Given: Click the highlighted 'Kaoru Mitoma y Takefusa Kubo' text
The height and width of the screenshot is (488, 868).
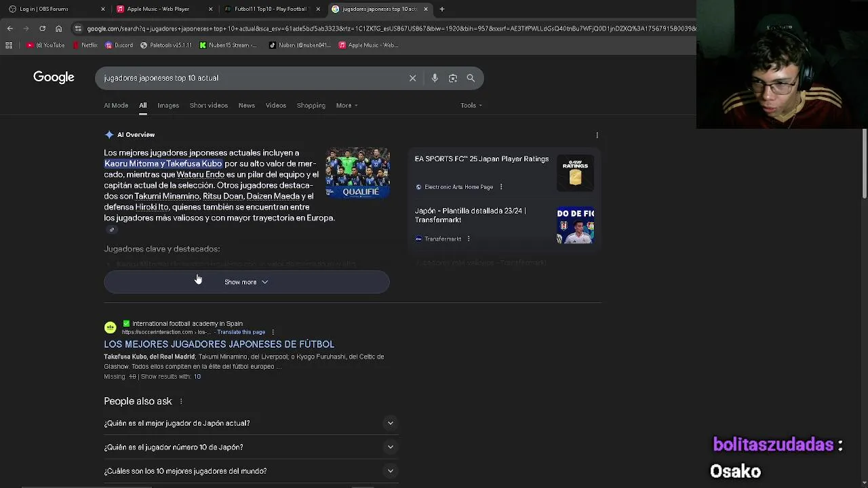Looking at the screenshot, I should pos(163,163).
